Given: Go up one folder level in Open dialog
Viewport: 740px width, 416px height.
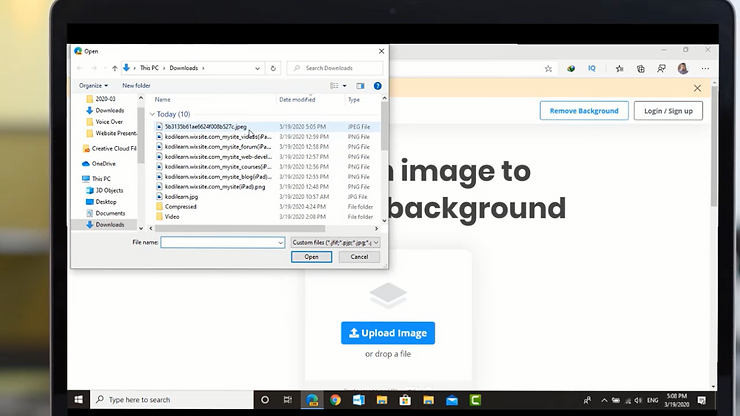Looking at the screenshot, I should point(115,68).
